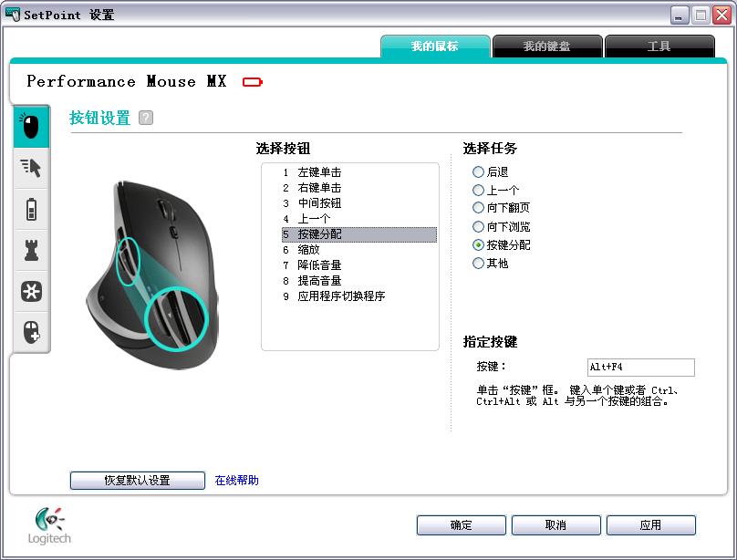Switch to the 我的键盘 tab
This screenshot has width=737, height=560.
click(x=547, y=46)
